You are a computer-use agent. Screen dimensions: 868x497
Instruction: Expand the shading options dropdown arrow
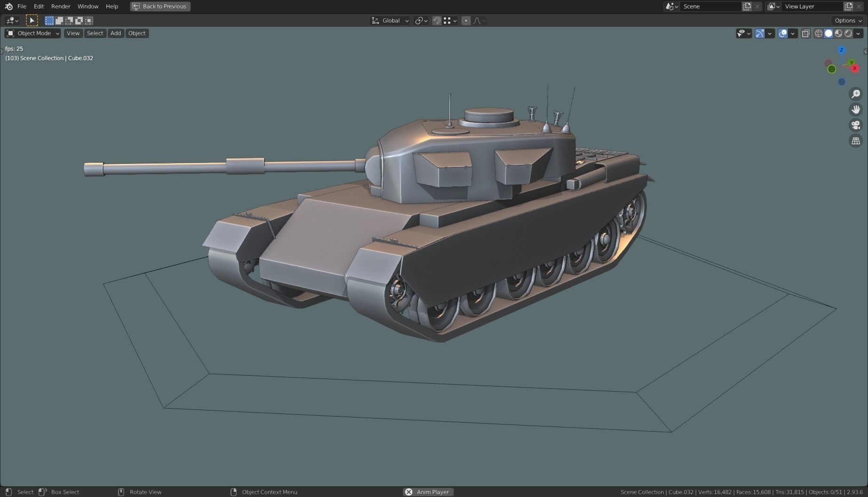pyautogui.click(x=859, y=33)
